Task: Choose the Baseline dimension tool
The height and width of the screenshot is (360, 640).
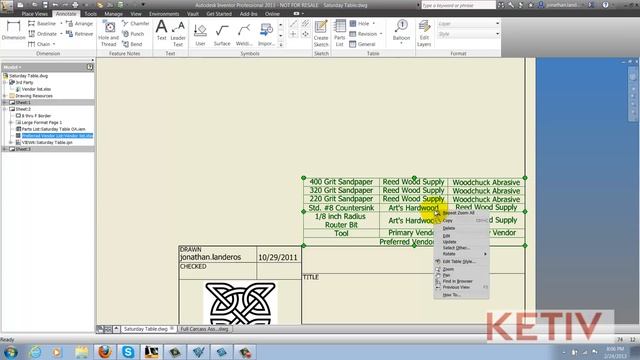Action: click(x=42, y=24)
